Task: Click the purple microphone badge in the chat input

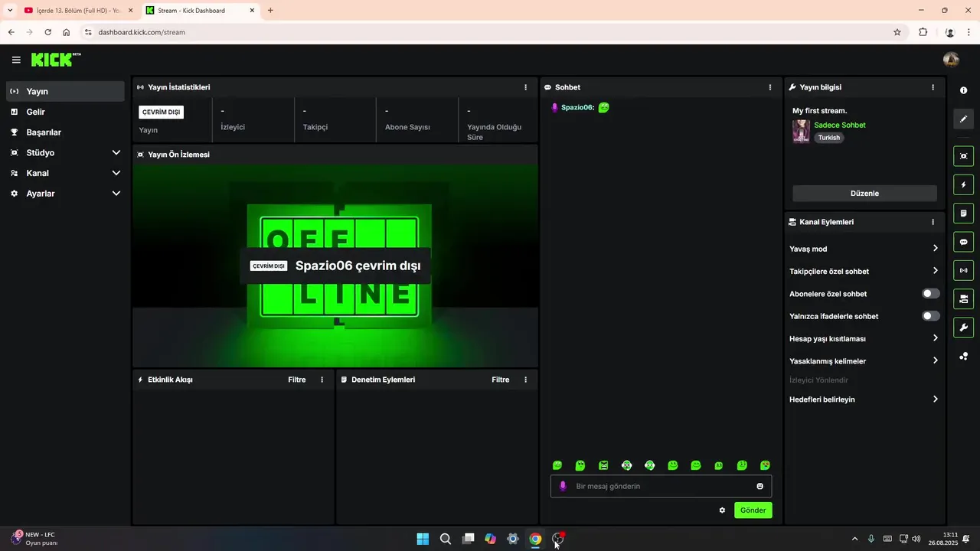Action: (x=563, y=486)
